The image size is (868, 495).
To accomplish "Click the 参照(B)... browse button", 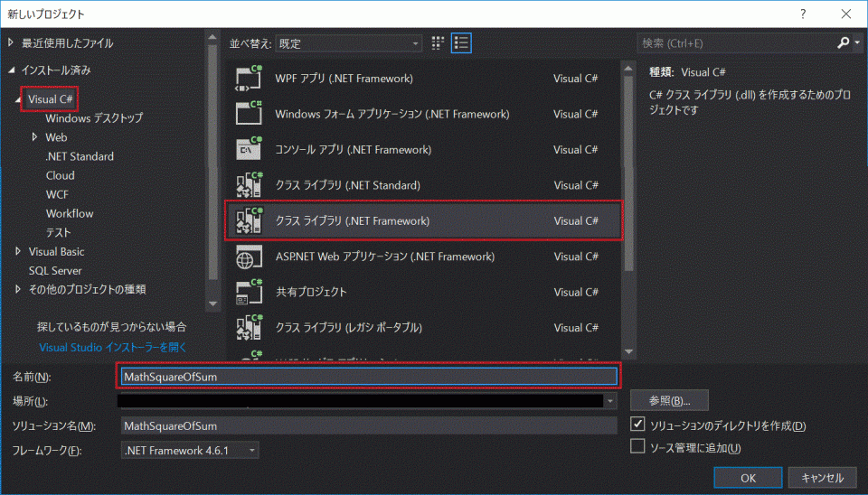I will click(669, 400).
